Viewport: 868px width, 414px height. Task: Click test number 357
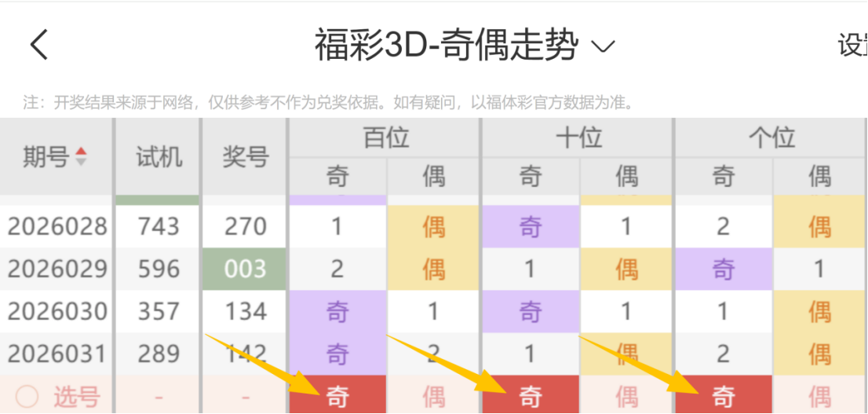(x=159, y=311)
